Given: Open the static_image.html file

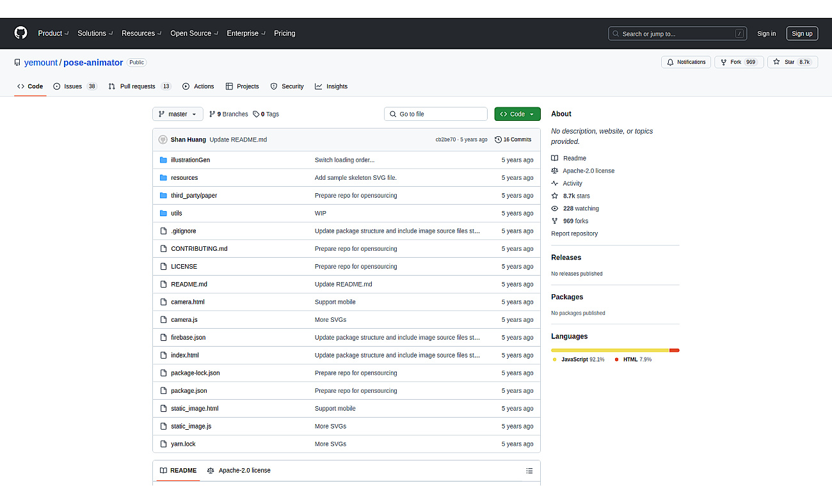Looking at the screenshot, I should click(195, 409).
